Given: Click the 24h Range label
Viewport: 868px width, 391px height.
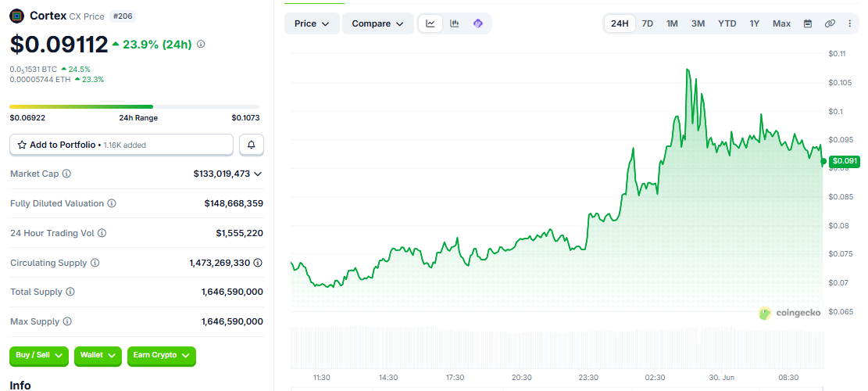Looking at the screenshot, I should (x=138, y=117).
